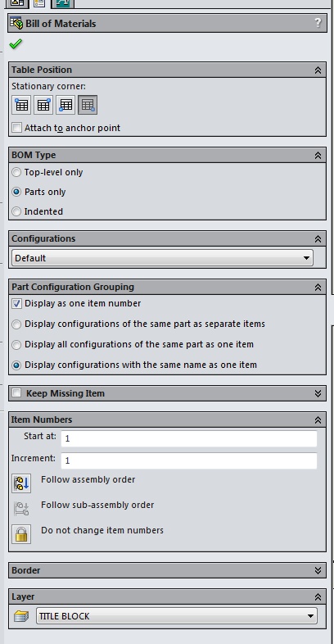Uncheck Display as one item number

coord(16,303)
